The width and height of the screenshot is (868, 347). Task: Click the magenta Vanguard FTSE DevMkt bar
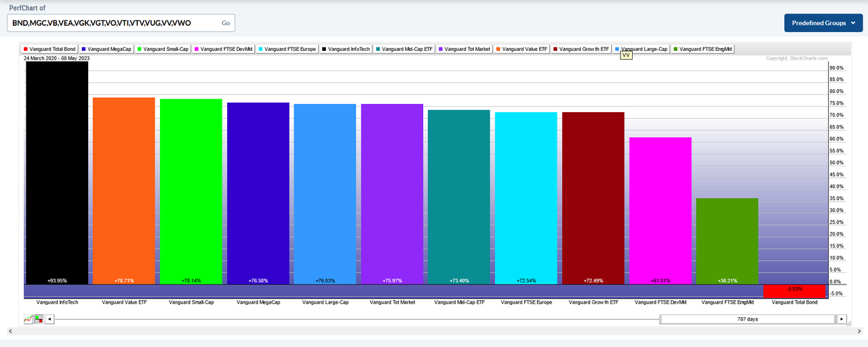(660, 211)
